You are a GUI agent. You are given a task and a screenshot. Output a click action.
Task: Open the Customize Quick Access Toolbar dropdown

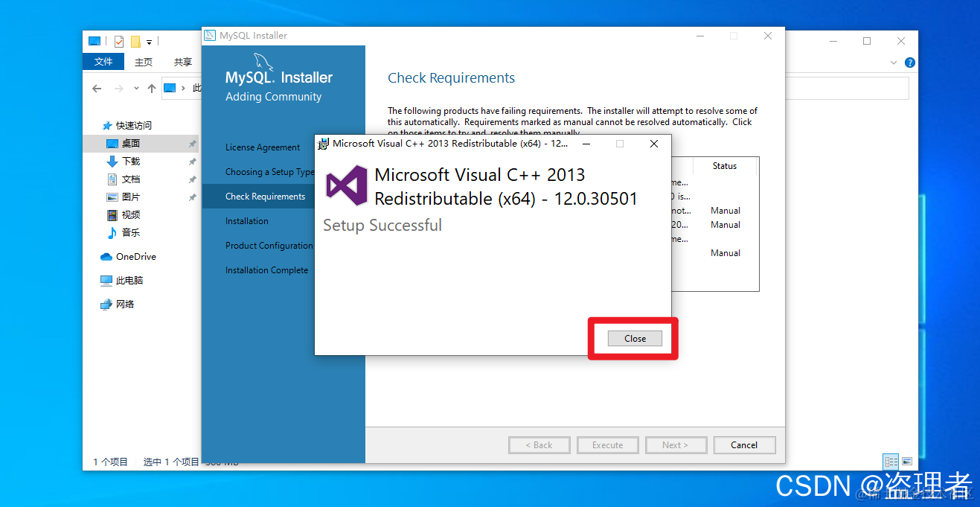(x=149, y=42)
